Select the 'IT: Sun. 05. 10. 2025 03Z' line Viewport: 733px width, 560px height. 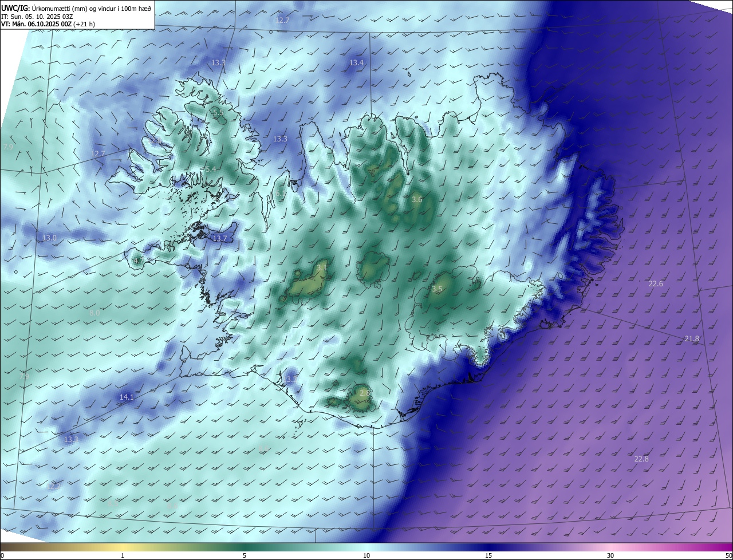pyautogui.click(x=37, y=16)
